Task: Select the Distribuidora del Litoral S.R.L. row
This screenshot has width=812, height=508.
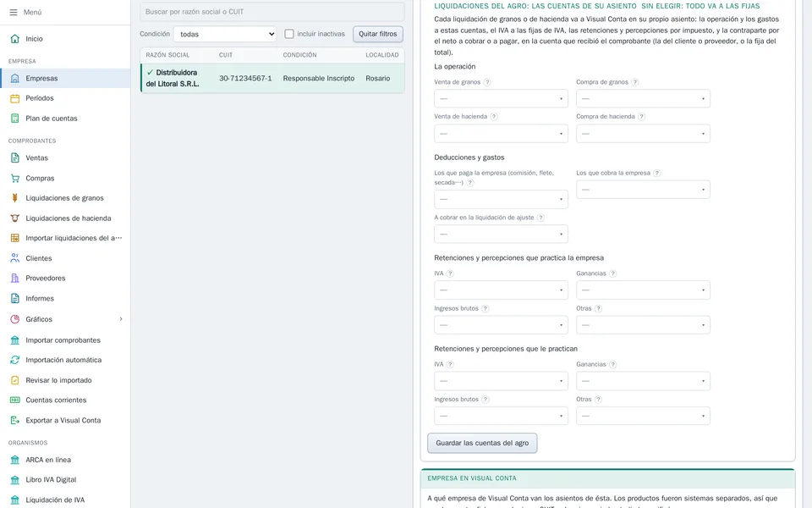Action: (x=272, y=78)
